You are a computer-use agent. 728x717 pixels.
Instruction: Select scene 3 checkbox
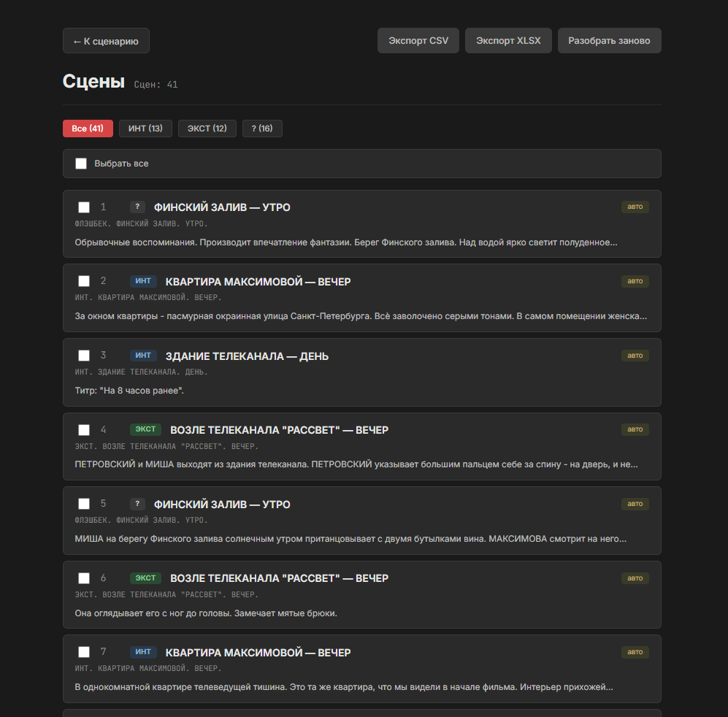coord(84,356)
